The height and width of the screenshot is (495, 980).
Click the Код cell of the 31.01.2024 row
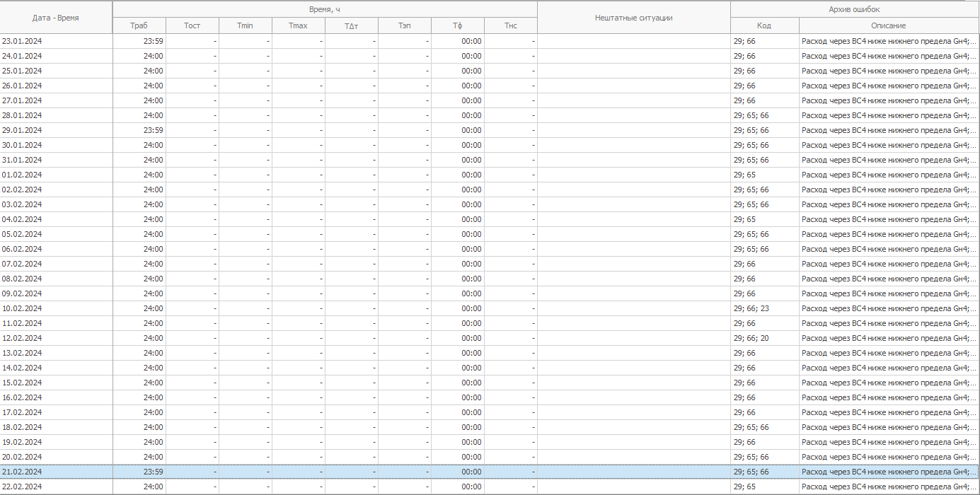coord(765,160)
